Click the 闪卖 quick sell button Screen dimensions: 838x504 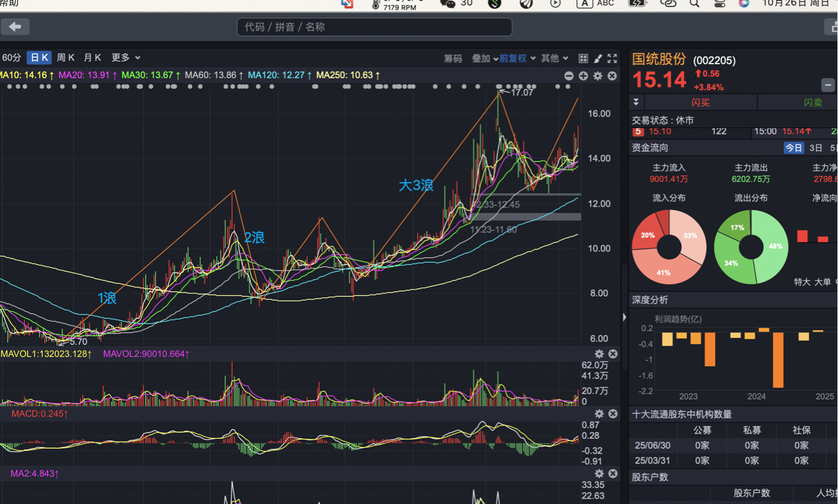(x=812, y=102)
